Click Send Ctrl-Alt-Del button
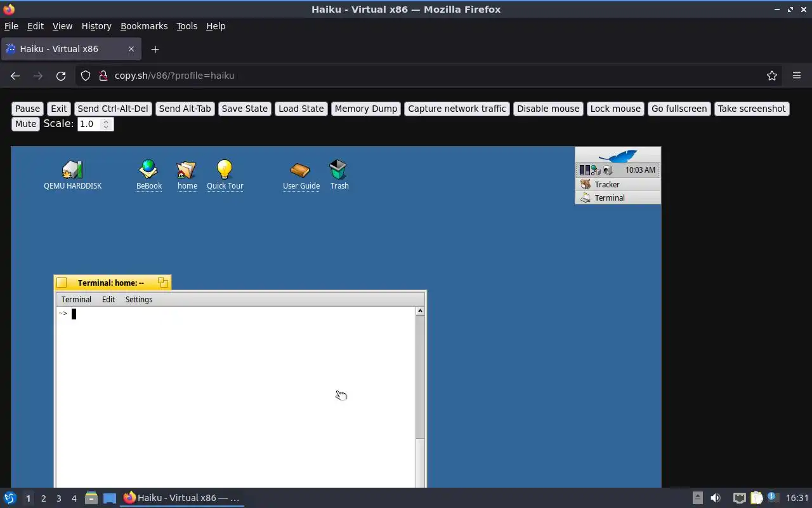 [113, 109]
